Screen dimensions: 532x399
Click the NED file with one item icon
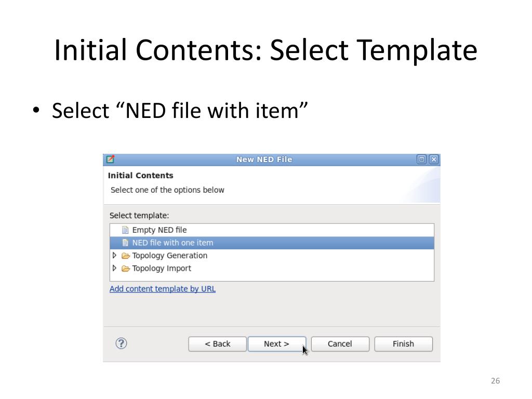click(125, 243)
